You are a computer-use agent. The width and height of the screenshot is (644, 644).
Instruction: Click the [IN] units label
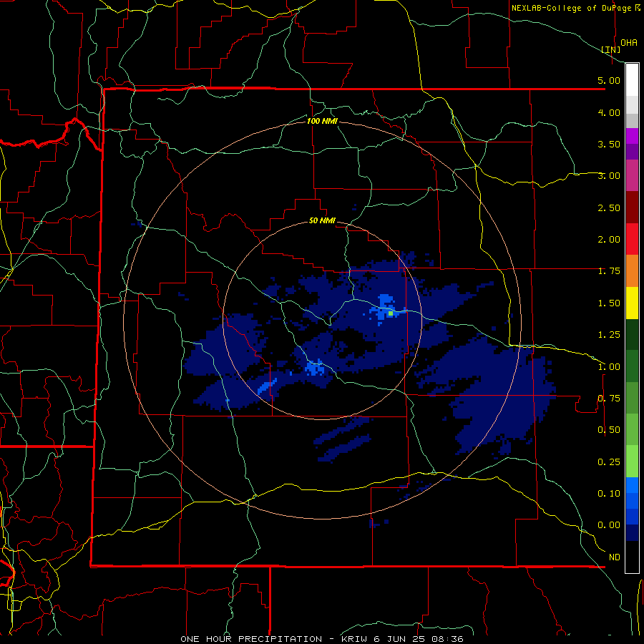click(611, 49)
